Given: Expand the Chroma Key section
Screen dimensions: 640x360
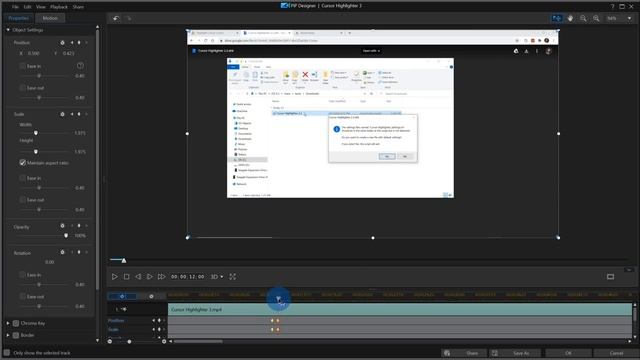Looking at the screenshot, I should coord(8,323).
